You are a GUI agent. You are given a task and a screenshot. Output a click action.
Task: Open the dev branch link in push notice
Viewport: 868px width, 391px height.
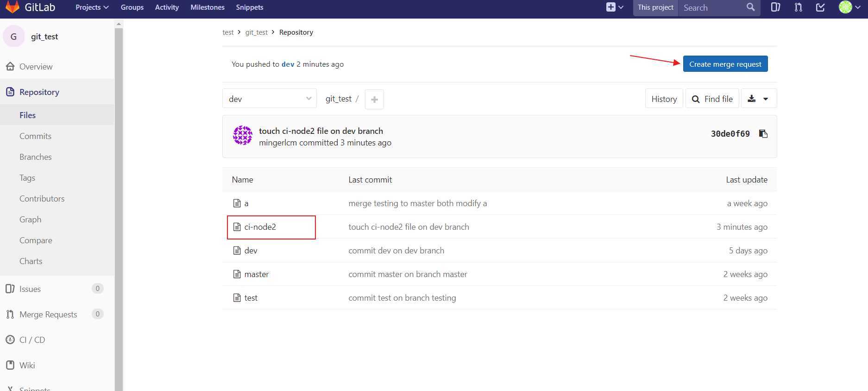pos(288,64)
